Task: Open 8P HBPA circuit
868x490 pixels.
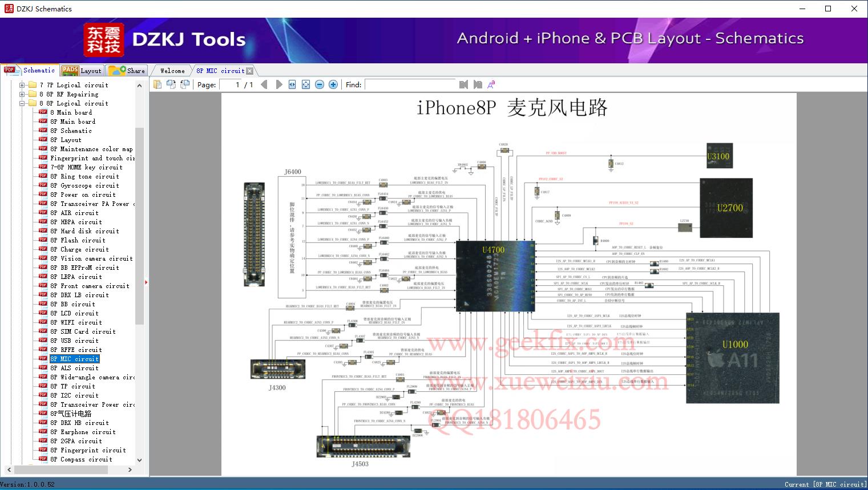Action: 76,222
